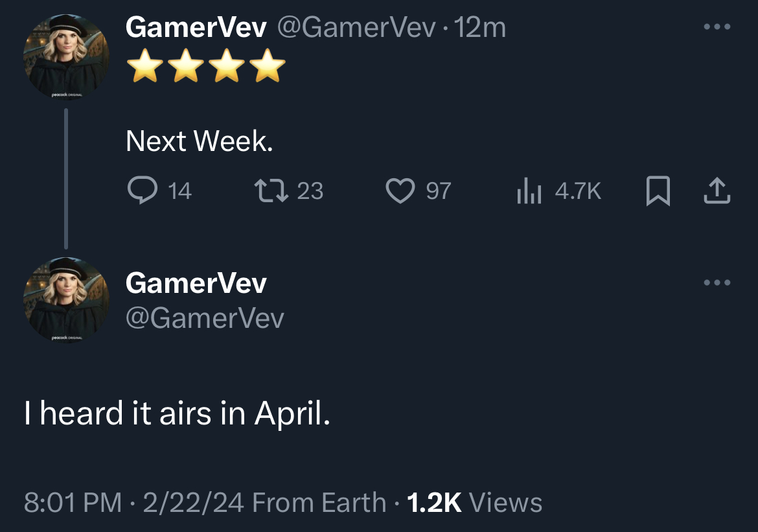The image size is (758, 532).
Task: Click the 'I heard it airs in April.' text
Action: point(177,413)
